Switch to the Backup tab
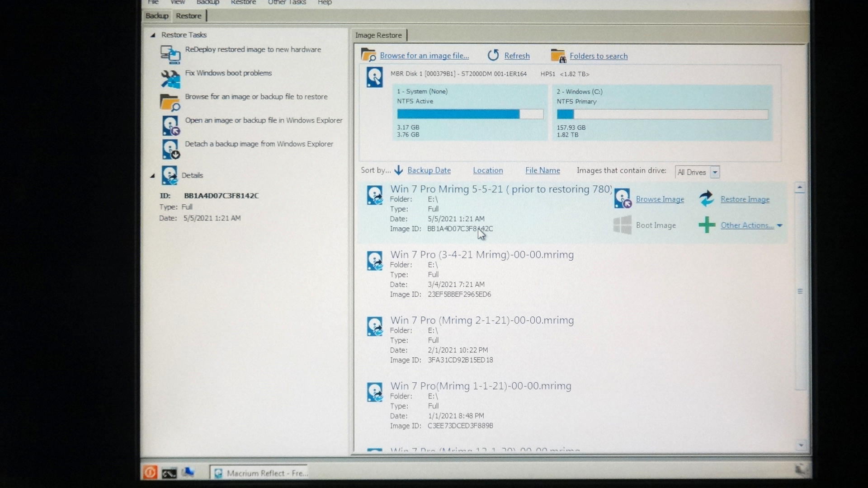Image resolution: width=868 pixels, height=488 pixels. (157, 16)
